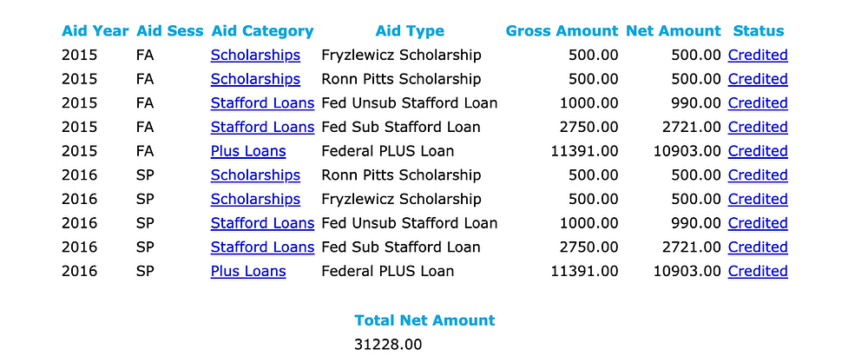Open Scholarships link for 2016 Fryzlewicz Scholarship
The width and height of the screenshot is (868, 356).
pos(255,200)
